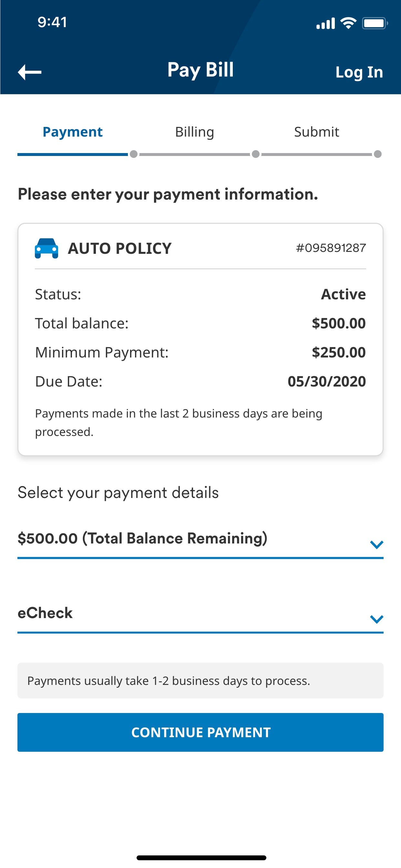401x868 pixels.
Task: Click the CONTINUE PAYMENT button
Action: [x=200, y=732]
